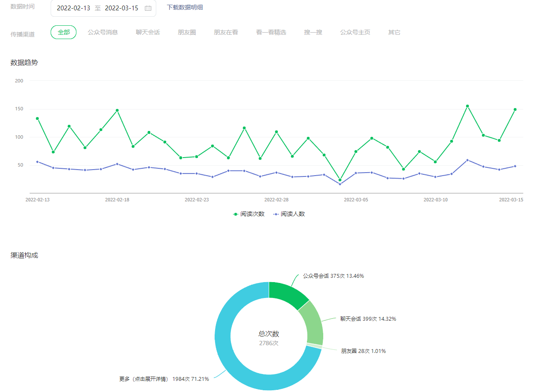This screenshot has width=540, height=392.
Task: Toggle 阅读次数 legend series marker
Action: [235, 214]
